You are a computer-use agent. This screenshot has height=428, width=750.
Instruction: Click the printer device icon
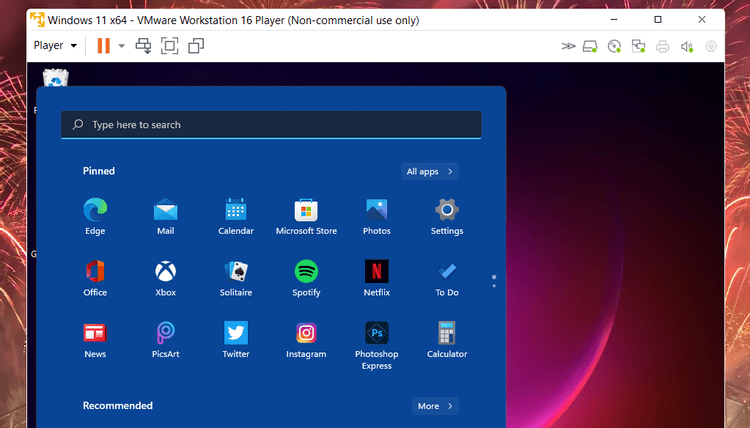click(662, 46)
